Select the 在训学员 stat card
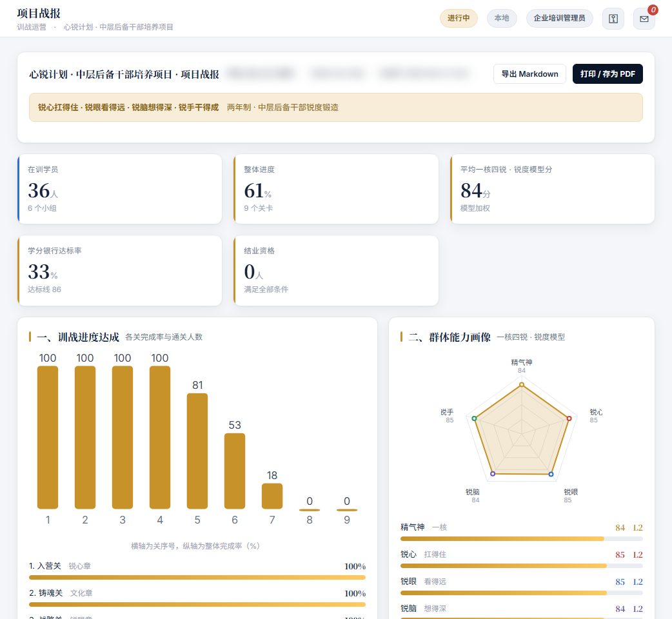This screenshot has height=619, width=672. 119,189
